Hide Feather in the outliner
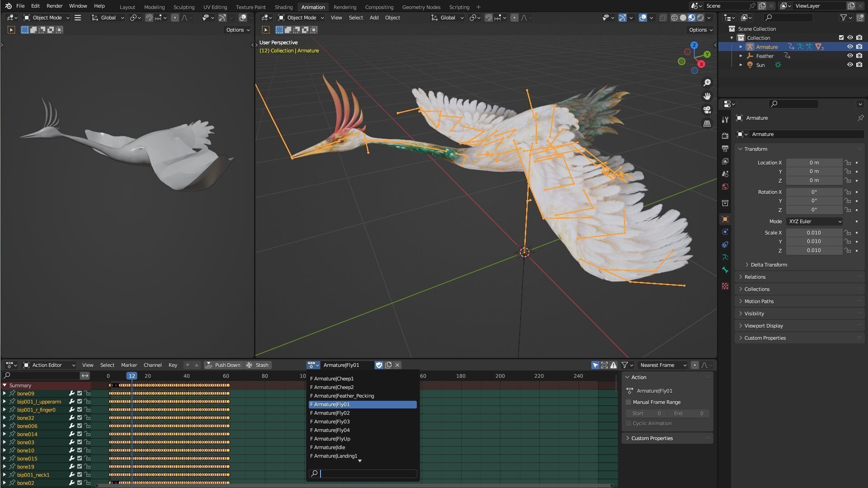 point(850,56)
